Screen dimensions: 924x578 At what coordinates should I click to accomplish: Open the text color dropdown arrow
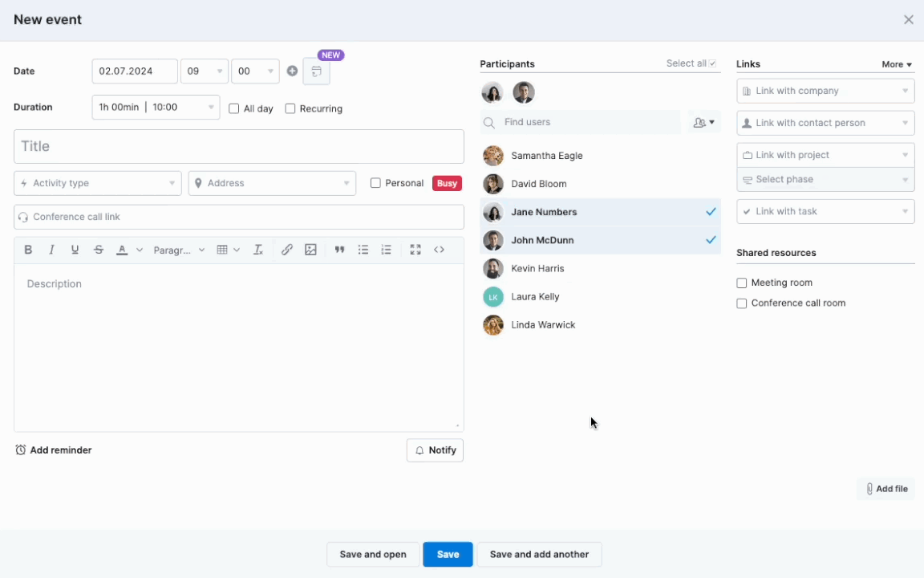coord(140,250)
